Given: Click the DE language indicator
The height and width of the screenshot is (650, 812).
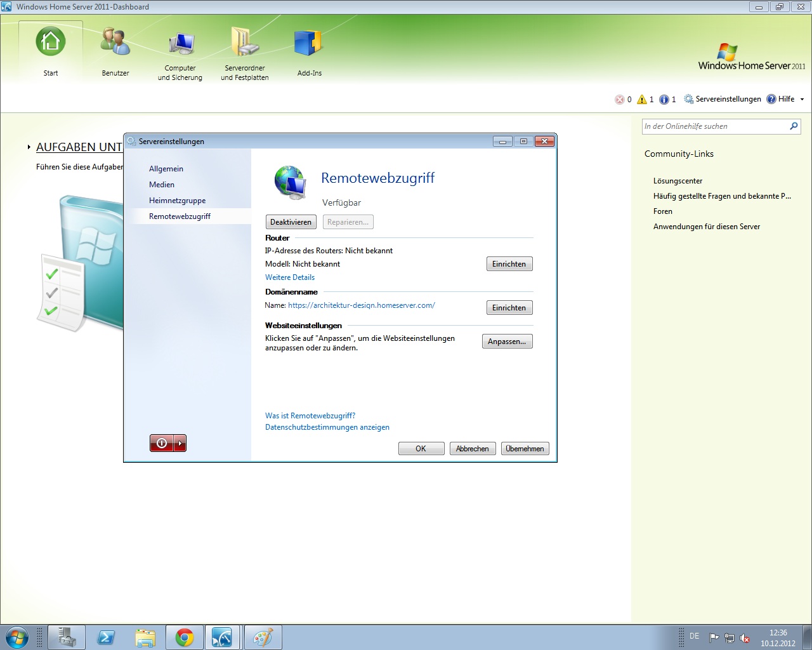Looking at the screenshot, I should coord(695,636).
